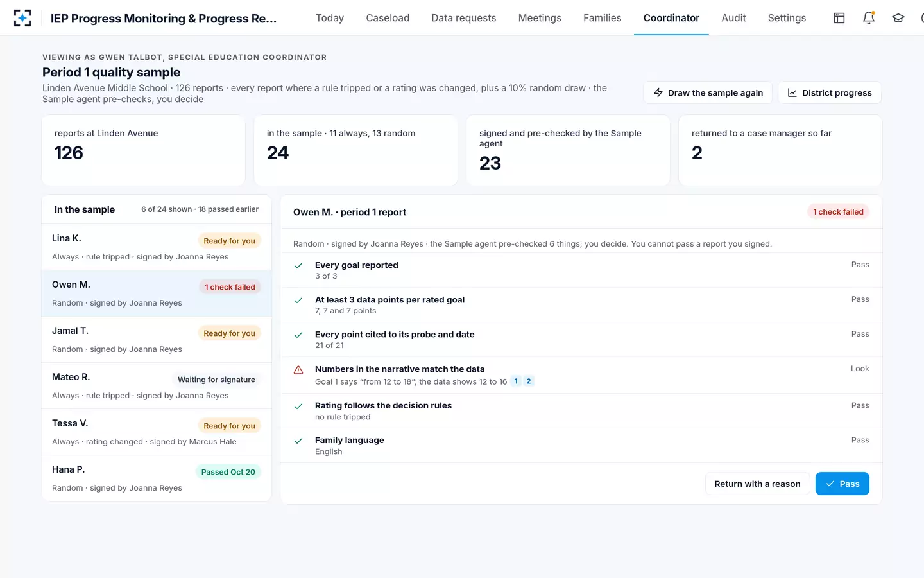Viewport: 924px width, 578px height.
Task: Select Lina K. in the sample list
Action: [x=157, y=247]
